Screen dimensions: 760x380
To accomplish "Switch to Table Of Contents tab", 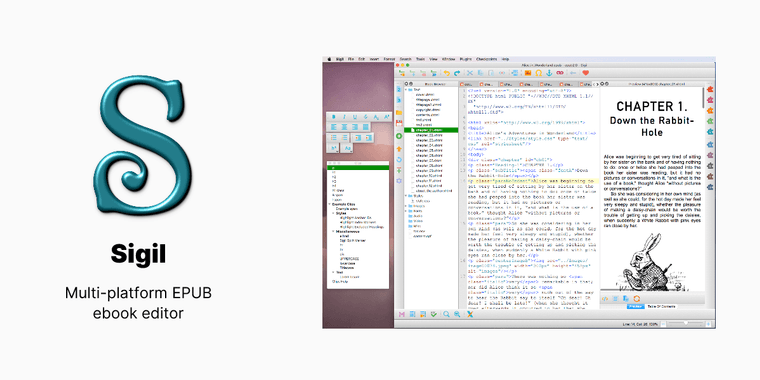I will [x=662, y=306].
